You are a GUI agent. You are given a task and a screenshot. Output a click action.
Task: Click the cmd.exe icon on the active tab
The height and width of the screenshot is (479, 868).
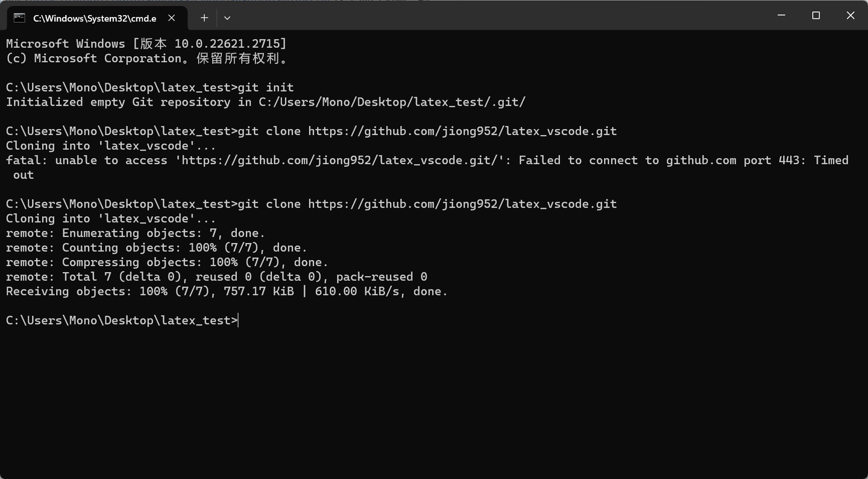click(x=18, y=18)
